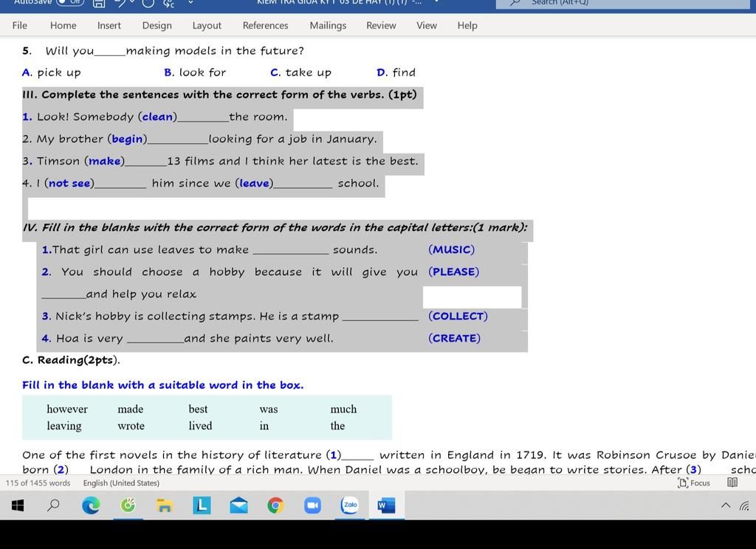This screenshot has width=756, height=549.
Task: Open the File menu tab
Action: tap(19, 26)
